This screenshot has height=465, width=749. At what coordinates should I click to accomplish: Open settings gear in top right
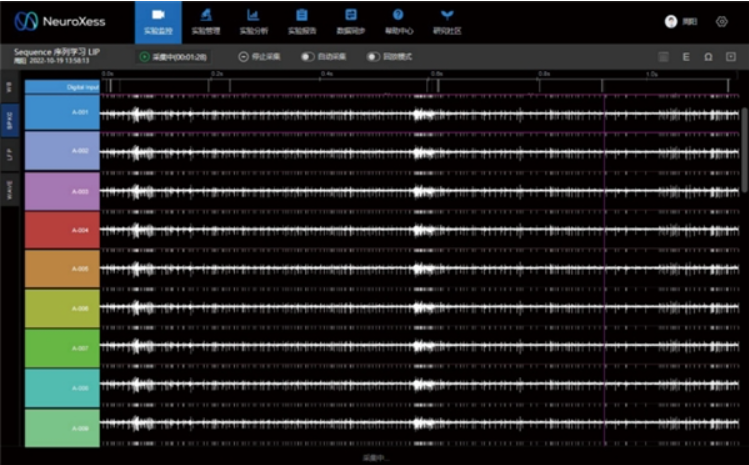tap(722, 21)
